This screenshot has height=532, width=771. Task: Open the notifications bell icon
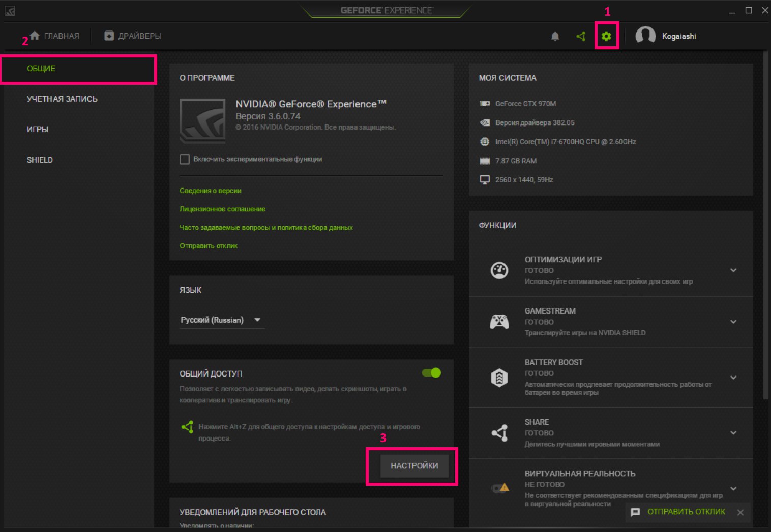coord(555,36)
